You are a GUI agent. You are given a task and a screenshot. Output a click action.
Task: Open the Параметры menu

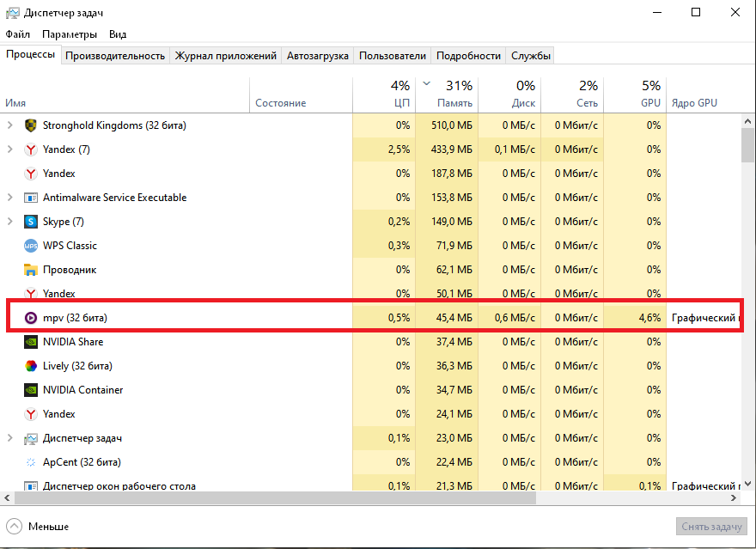click(70, 34)
